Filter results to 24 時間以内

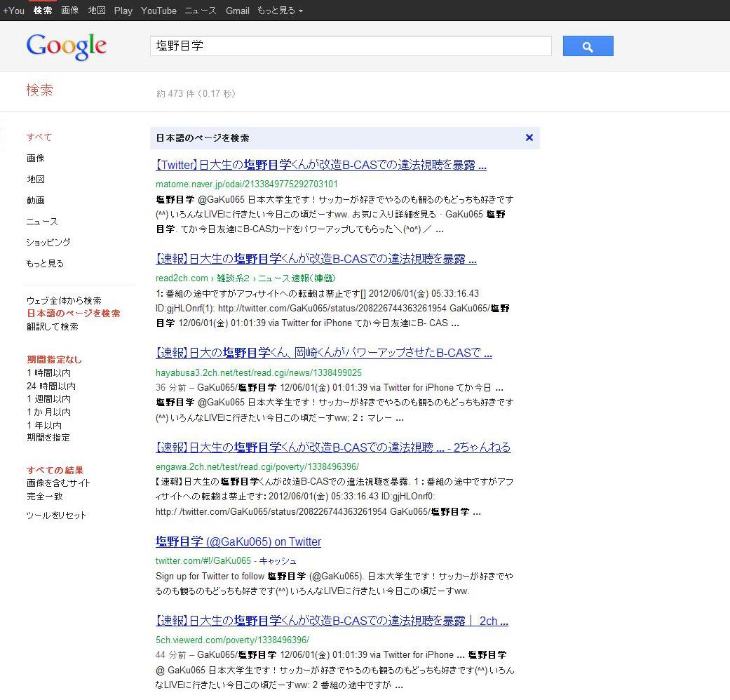[50, 386]
